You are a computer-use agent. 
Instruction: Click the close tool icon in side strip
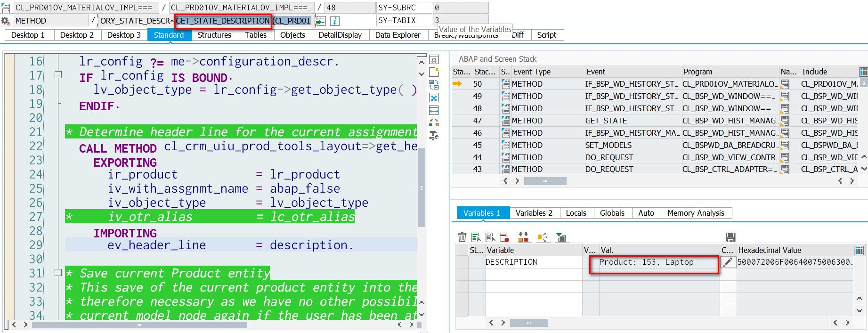[434, 60]
